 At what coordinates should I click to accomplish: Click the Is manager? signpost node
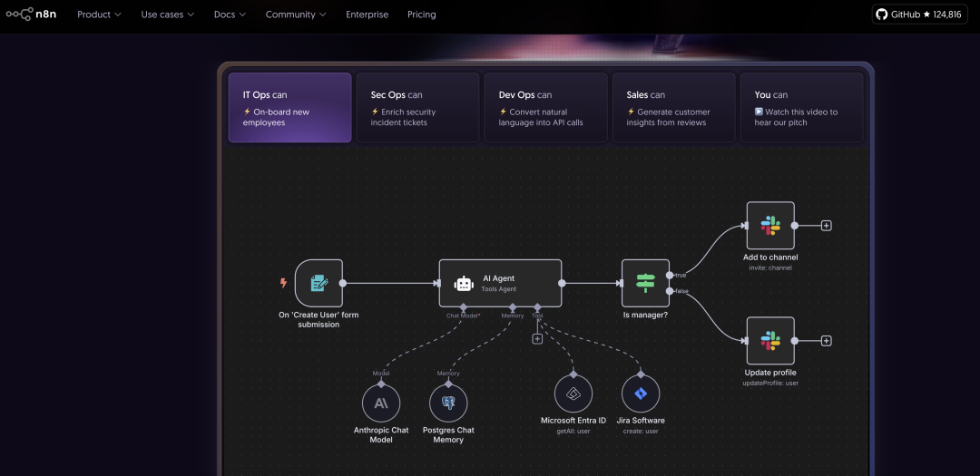(x=645, y=283)
